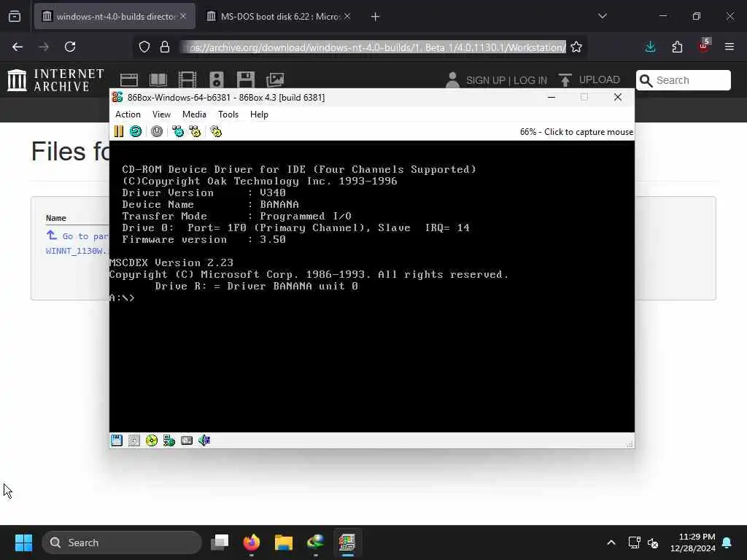Open the Internet Archive texts book icon
The image size is (747, 560).
158,79
